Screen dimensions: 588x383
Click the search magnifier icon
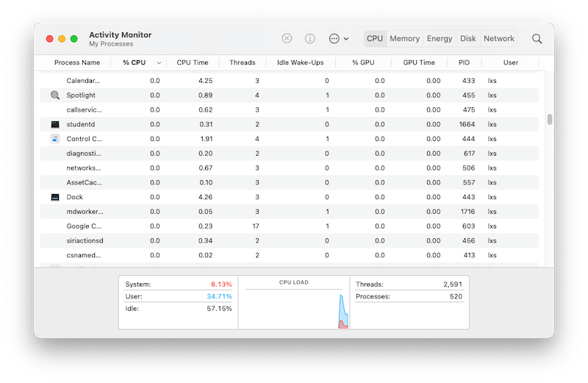pyautogui.click(x=537, y=39)
